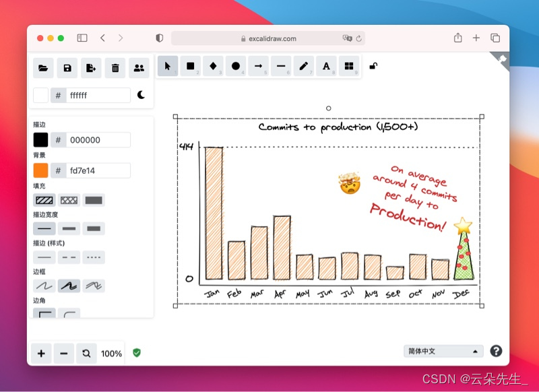Open live collaboration people icon
539x392 pixels.
click(x=139, y=68)
